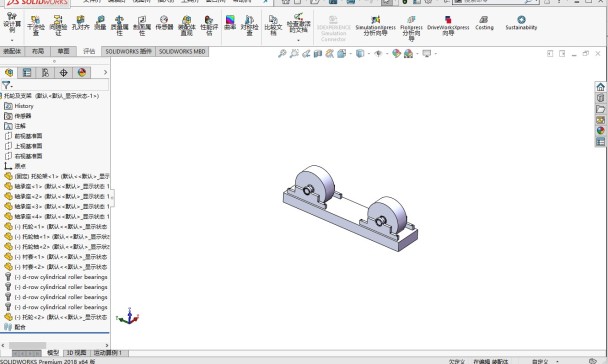Open the feature tree filter dropdown
Viewport: 608px width, 364px height.
pos(7,85)
